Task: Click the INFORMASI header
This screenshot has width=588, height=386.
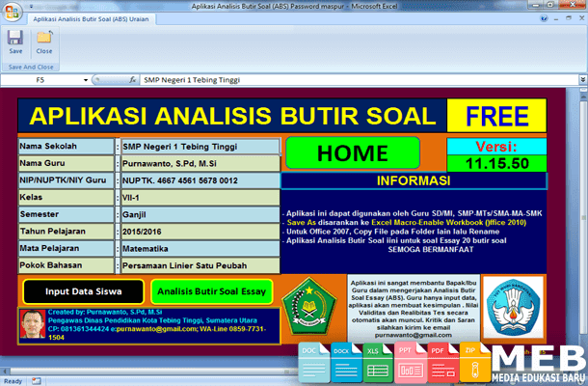Action: coord(414,181)
